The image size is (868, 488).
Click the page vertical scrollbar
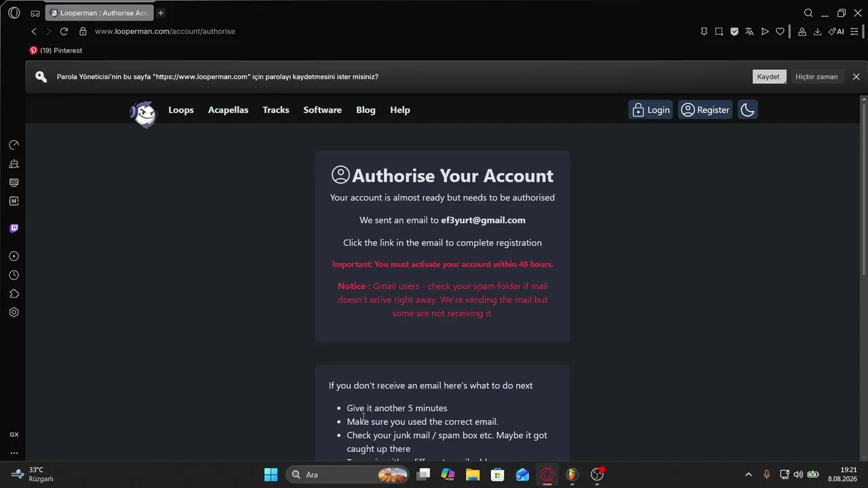click(x=864, y=189)
